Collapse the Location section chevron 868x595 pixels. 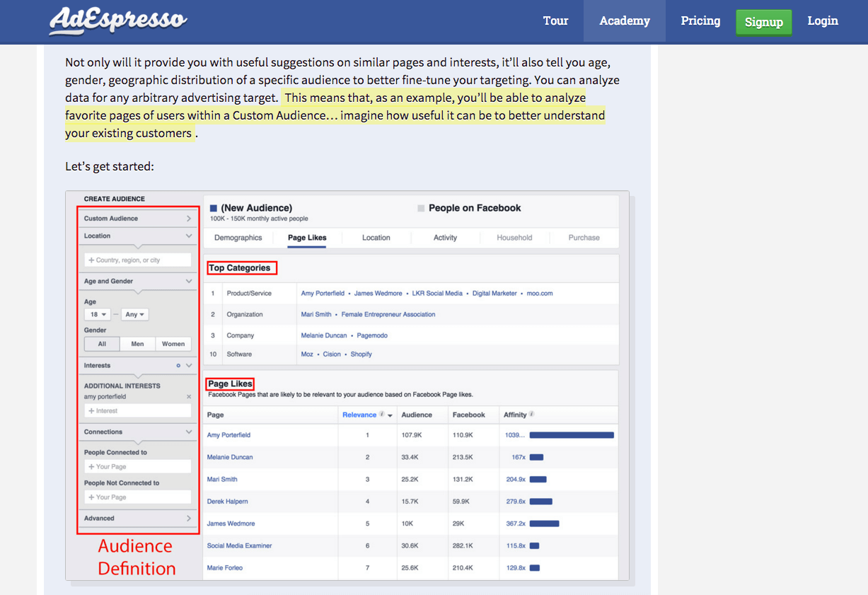click(189, 236)
